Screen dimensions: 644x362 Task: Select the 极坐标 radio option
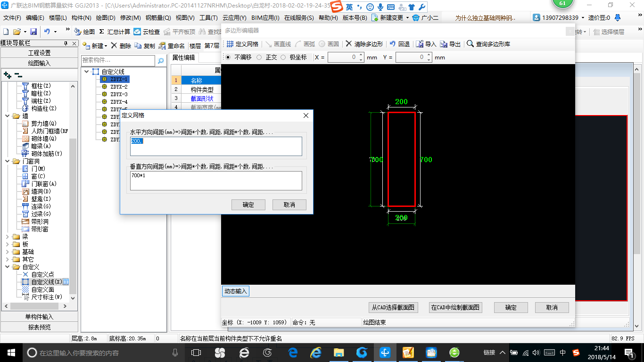283,57
